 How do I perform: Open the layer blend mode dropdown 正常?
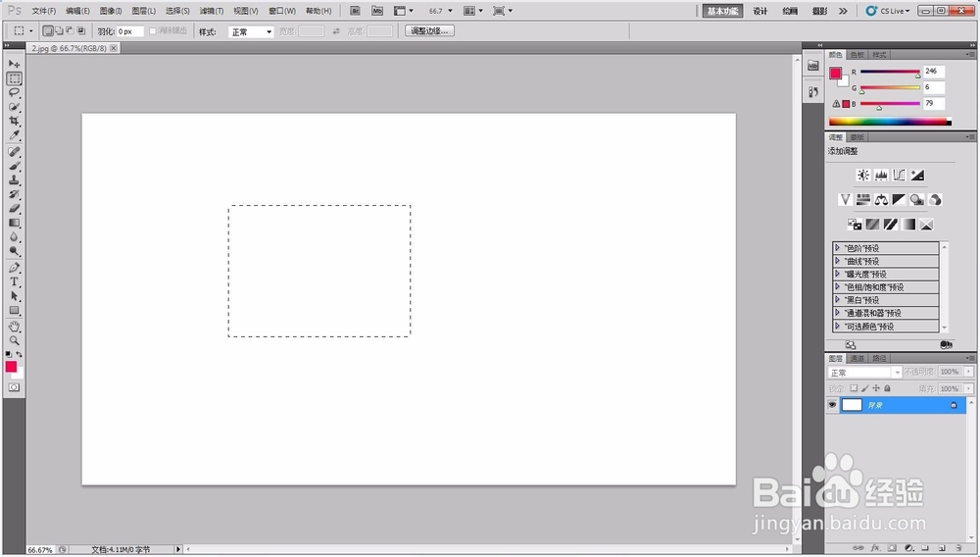(x=864, y=373)
